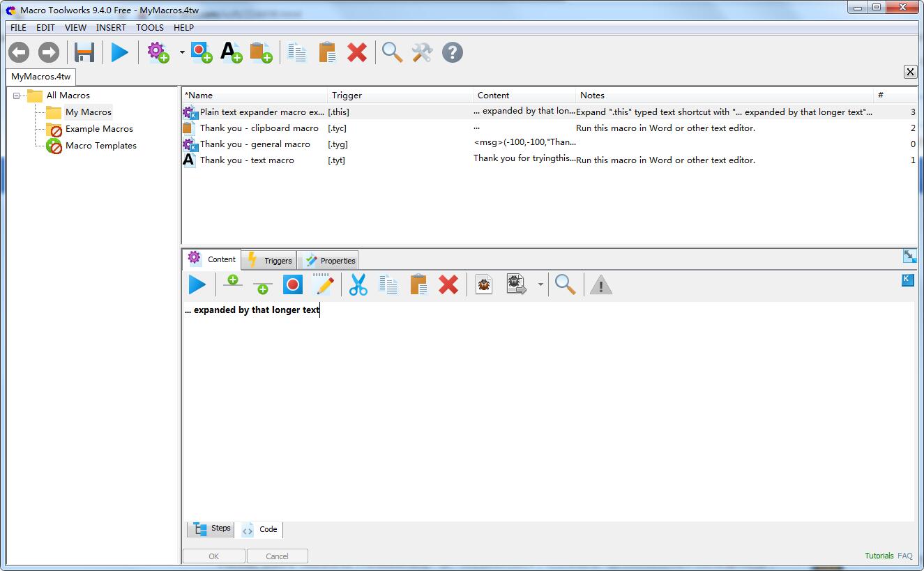Open the HELP menu
This screenshot has width=924, height=571.
[x=184, y=27]
